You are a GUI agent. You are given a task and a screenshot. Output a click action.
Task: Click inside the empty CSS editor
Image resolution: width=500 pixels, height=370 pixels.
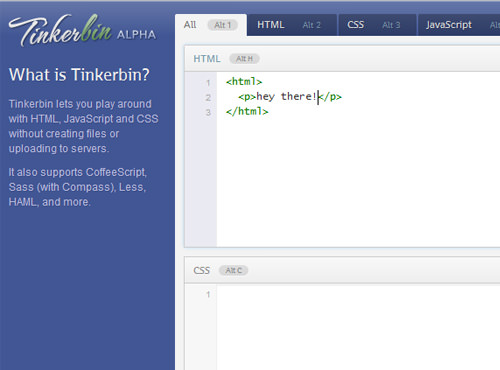pos(358,327)
